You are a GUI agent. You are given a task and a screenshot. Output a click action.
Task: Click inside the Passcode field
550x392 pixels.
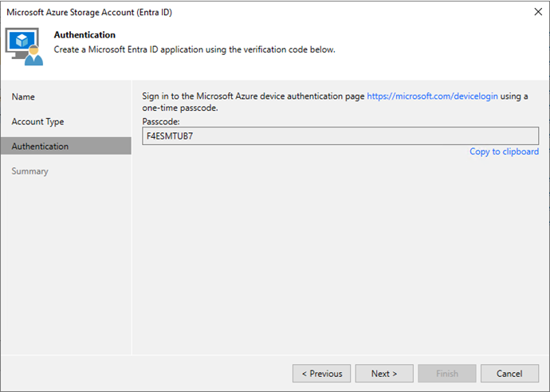340,136
